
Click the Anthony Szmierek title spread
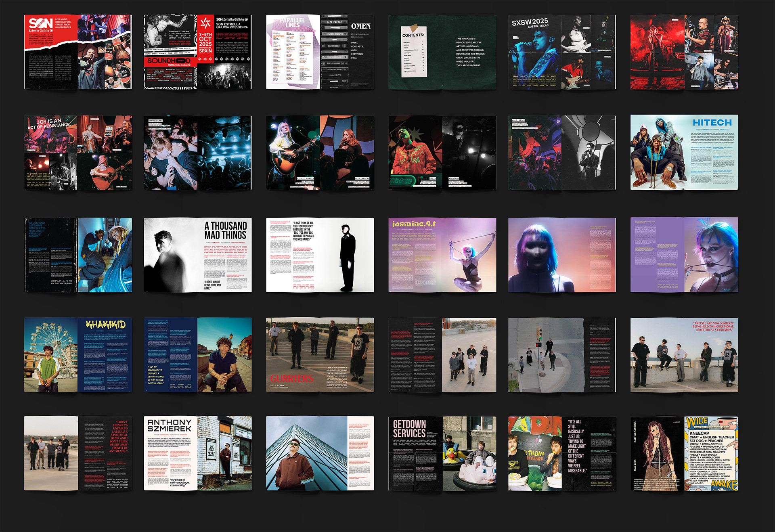tap(198, 453)
